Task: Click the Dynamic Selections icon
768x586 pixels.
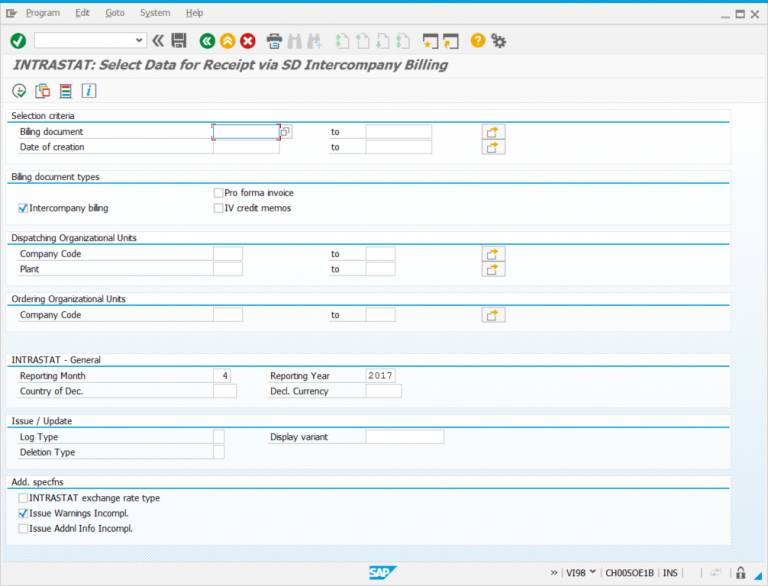Action: 66,91
